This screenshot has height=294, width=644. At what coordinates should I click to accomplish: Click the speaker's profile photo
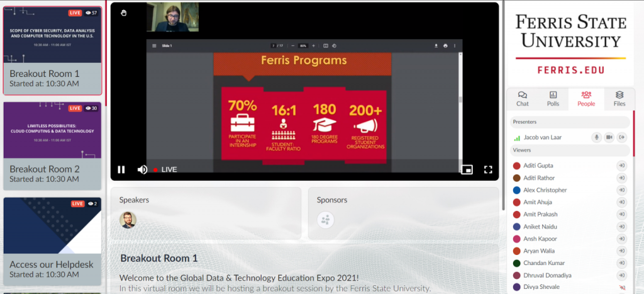point(128,220)
